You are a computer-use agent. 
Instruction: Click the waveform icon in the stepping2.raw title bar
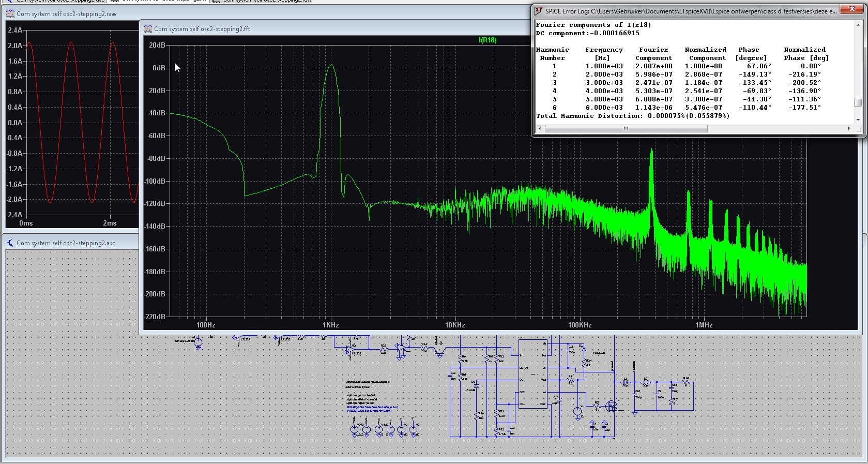click(10, 14)
